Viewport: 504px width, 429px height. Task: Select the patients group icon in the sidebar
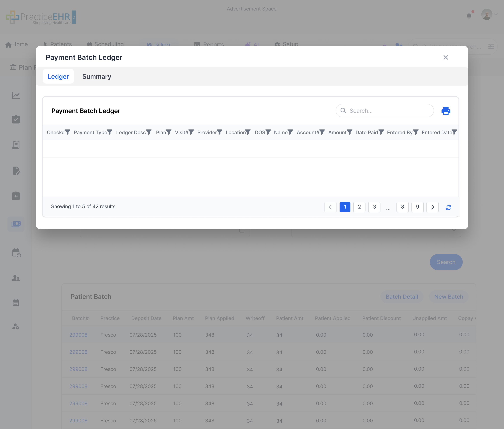(x=16, y=278)
